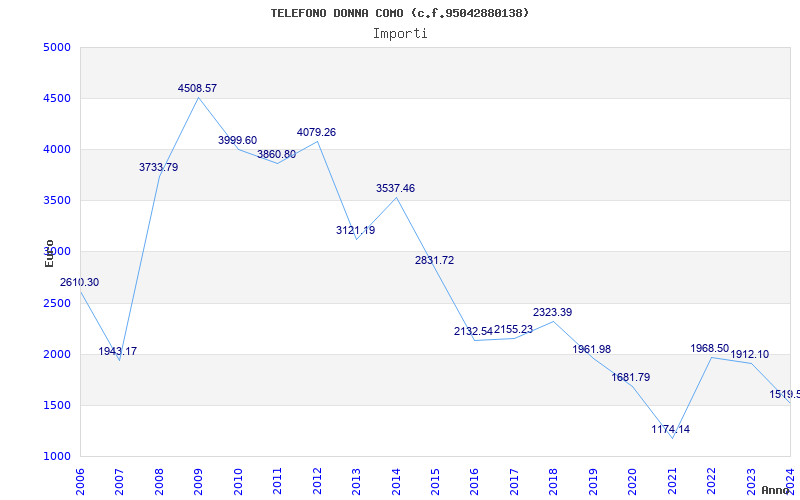Click the 3537.46 data label

click(395, 189)
